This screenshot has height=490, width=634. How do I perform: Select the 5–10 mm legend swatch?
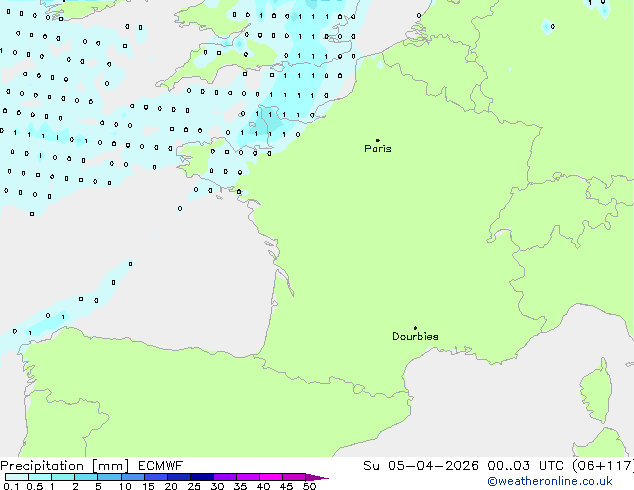[109, 477]
